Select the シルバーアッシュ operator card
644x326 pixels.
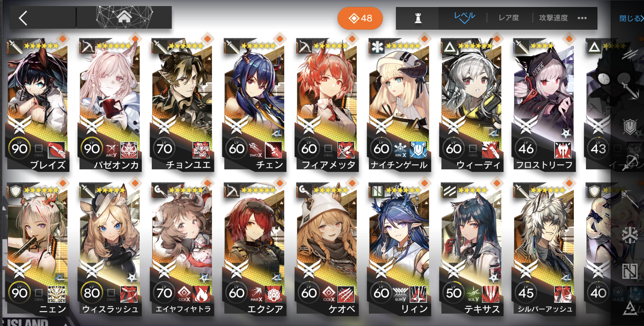(544, 249)
